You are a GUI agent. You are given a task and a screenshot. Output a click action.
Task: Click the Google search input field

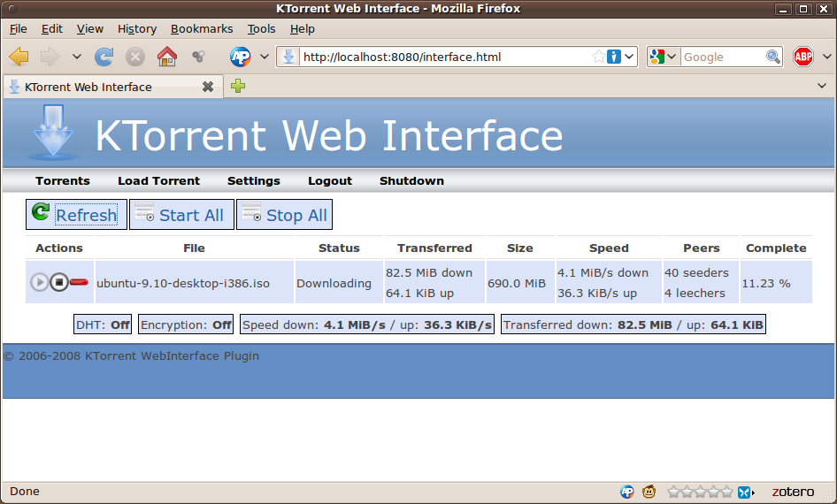(723, 57)
